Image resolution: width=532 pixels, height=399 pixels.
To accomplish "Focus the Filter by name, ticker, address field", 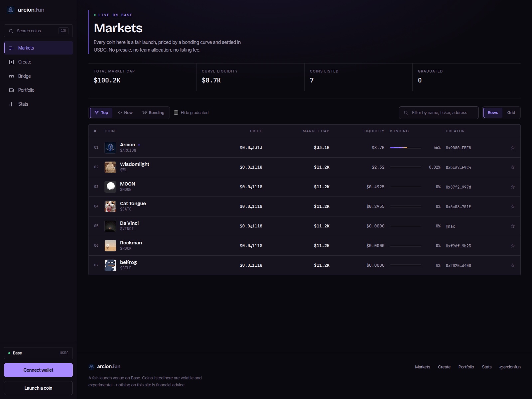I will click(x=439, y=113).
